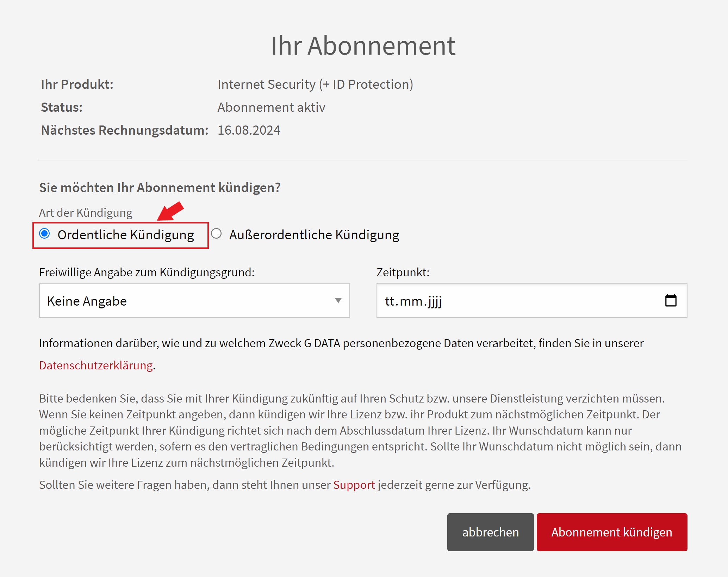This screenshot has width=728, height=577.
Task: Follow the Support link
Action: (x=354, y=485)
